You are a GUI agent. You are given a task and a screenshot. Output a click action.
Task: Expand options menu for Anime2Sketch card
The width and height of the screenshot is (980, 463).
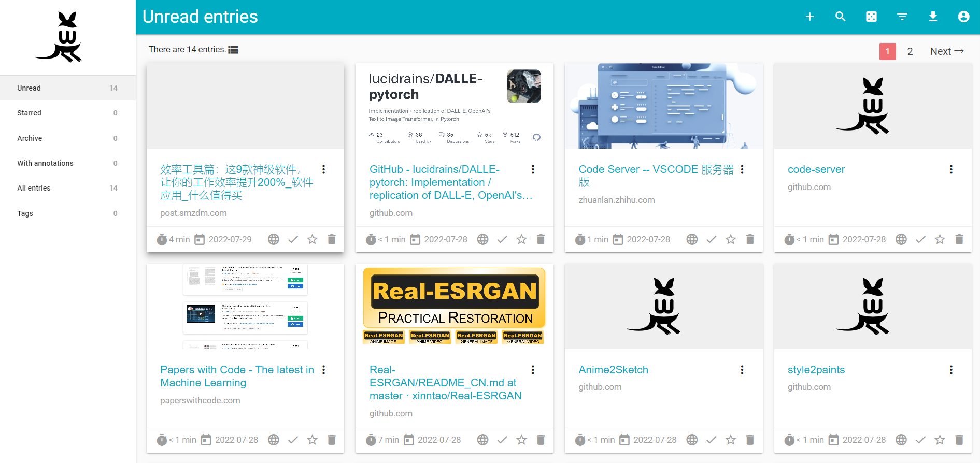(x=742, y=370)
